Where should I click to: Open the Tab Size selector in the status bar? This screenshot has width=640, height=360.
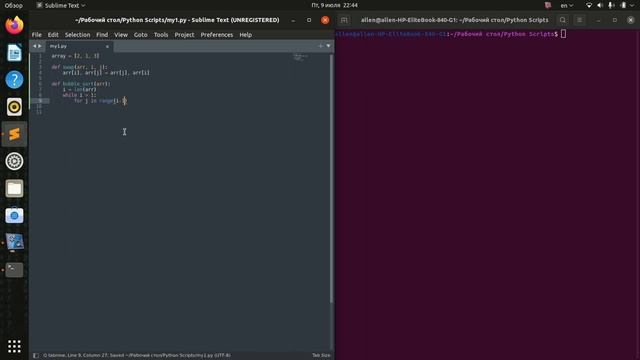321,356
